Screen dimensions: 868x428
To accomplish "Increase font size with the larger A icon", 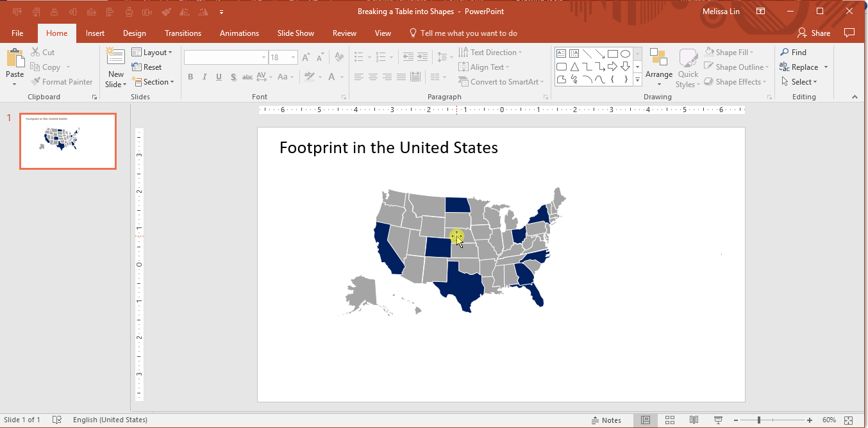I will tap(306, 58).
